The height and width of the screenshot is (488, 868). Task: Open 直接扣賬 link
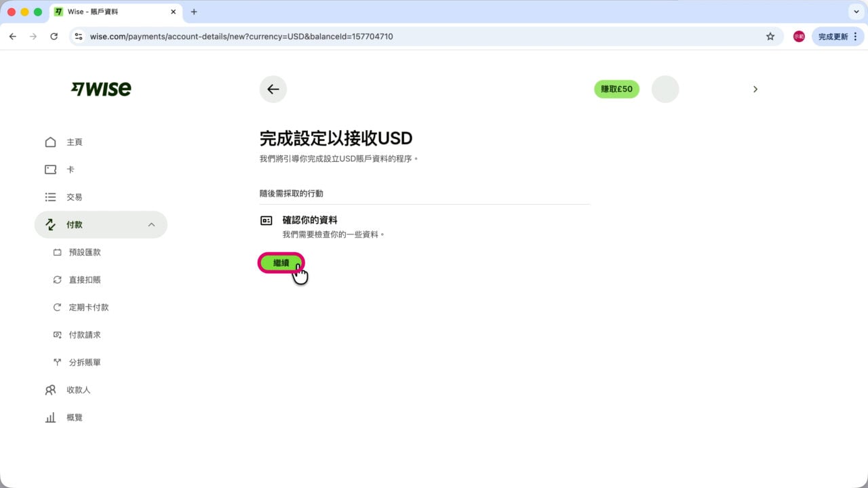pos(85,280)
